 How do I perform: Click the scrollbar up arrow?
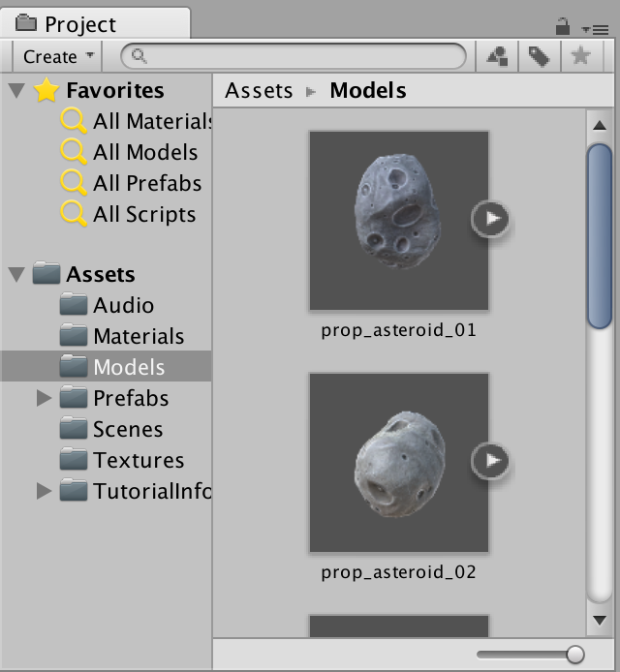(x=600, y=126)
